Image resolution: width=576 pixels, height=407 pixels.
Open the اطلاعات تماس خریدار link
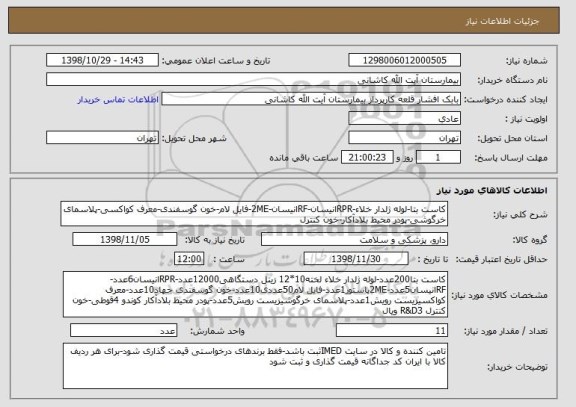pyautogui.click(x=118, y=100)
